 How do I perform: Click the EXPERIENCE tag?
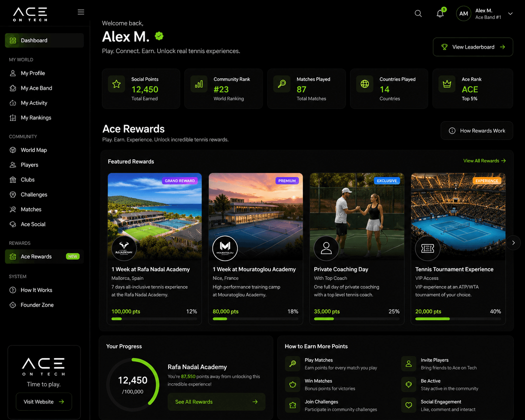point(487,181)
